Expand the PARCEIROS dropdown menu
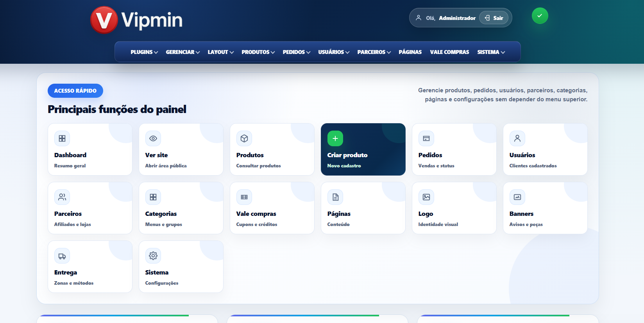 374,52
